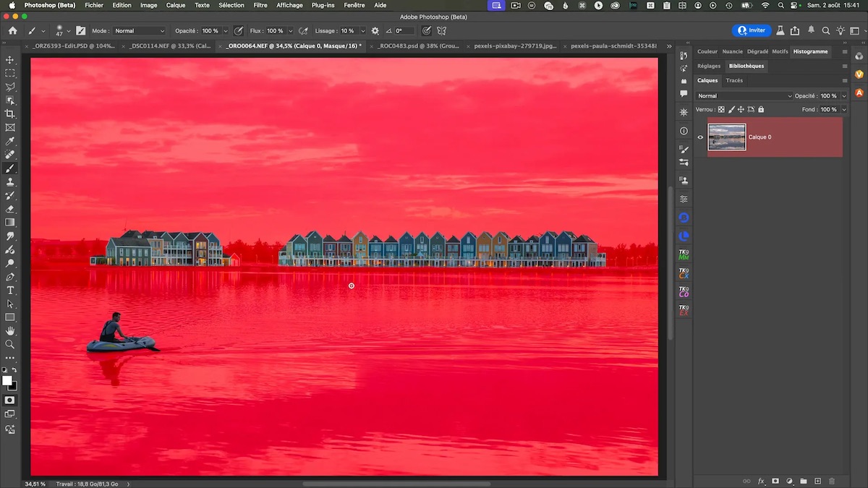This screenshot has width=868, height=488.
Task: Select the Spot Healing Brush tool
Action: click(10, 155)
